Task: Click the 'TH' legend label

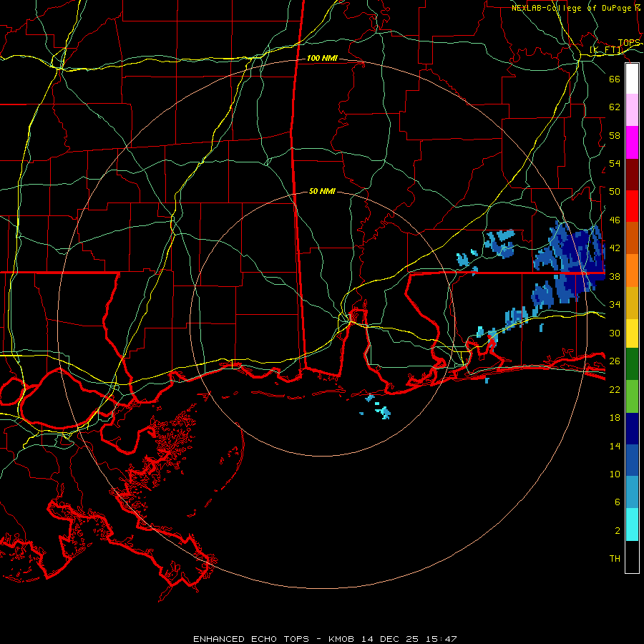Action: click(x=615, y=559)
